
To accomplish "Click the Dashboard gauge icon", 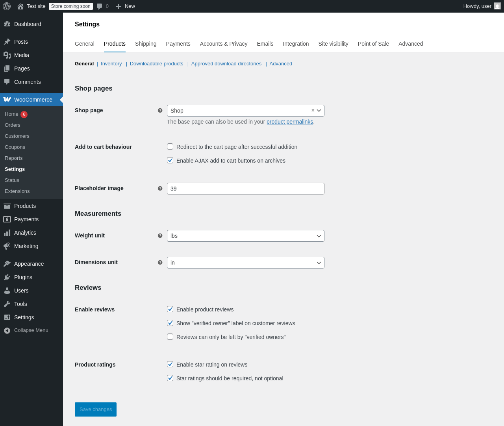I will tap(7, 24).
